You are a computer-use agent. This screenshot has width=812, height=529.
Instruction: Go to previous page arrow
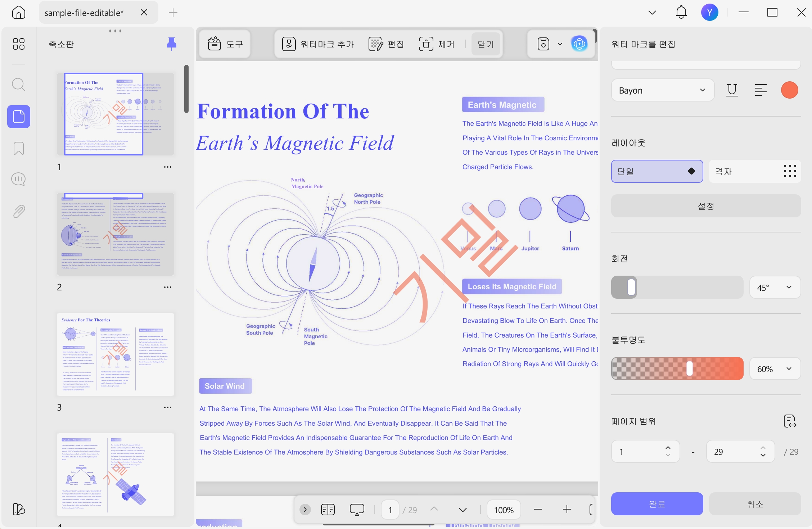[x=434, y=510]
